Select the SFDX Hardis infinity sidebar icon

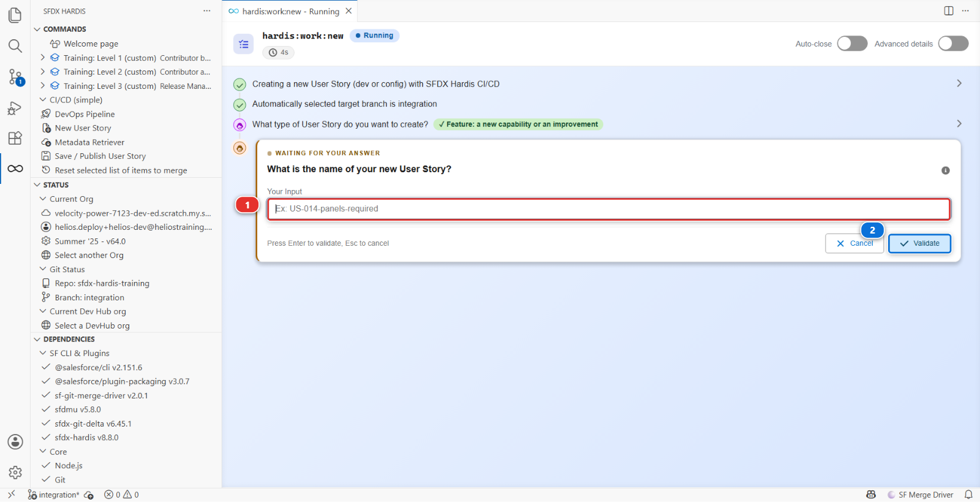[15, 169]
